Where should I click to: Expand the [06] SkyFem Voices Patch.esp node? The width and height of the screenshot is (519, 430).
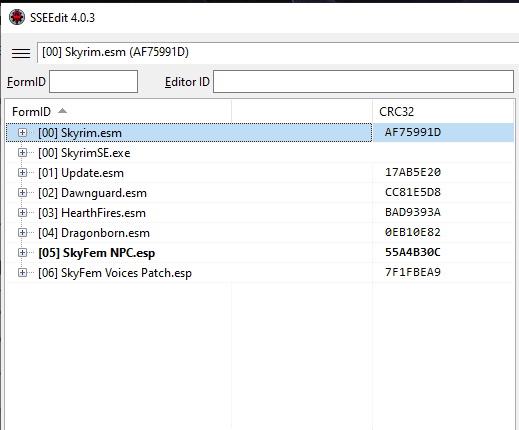coord(22,273)
